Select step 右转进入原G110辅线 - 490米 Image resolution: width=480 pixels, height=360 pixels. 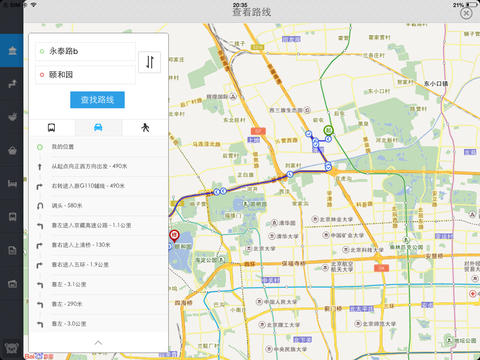[98, 186]
